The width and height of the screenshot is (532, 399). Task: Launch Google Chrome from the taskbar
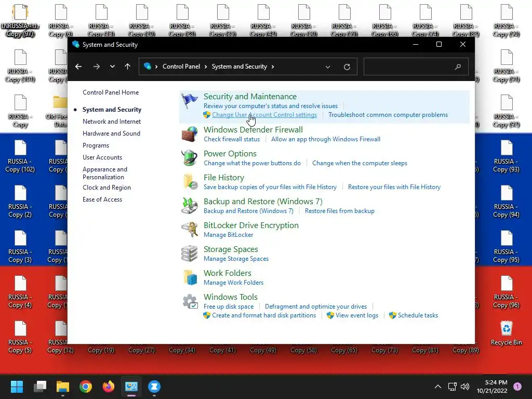[x=86, y=387]
